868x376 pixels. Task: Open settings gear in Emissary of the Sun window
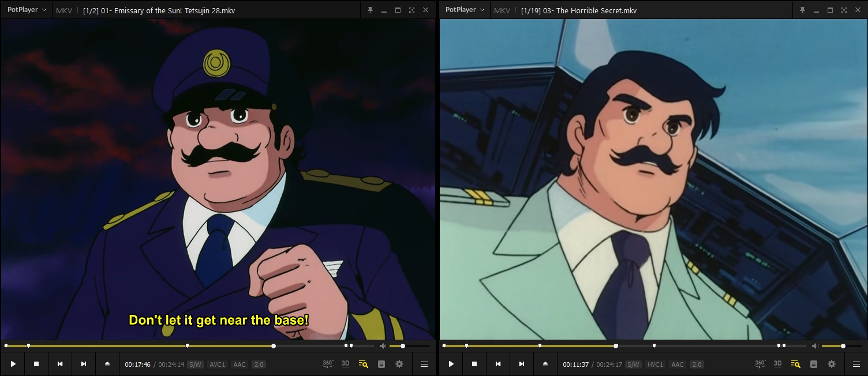tap(399, 364)
